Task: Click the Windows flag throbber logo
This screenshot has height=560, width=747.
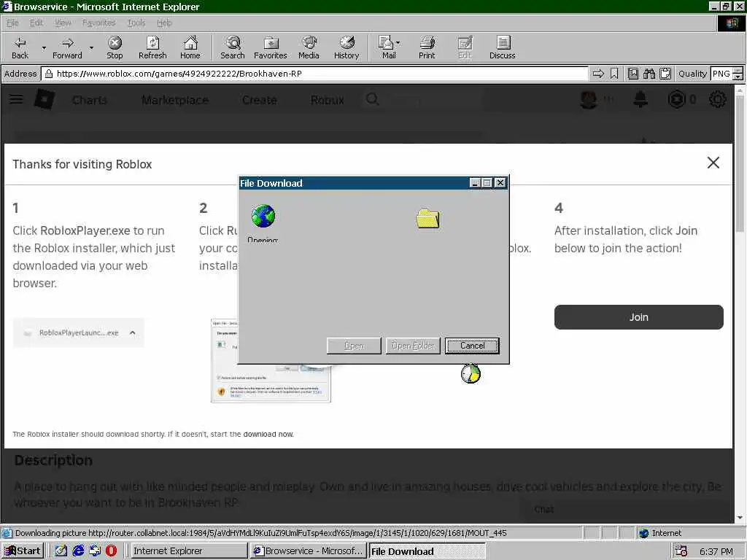Action: click(731, 23)
